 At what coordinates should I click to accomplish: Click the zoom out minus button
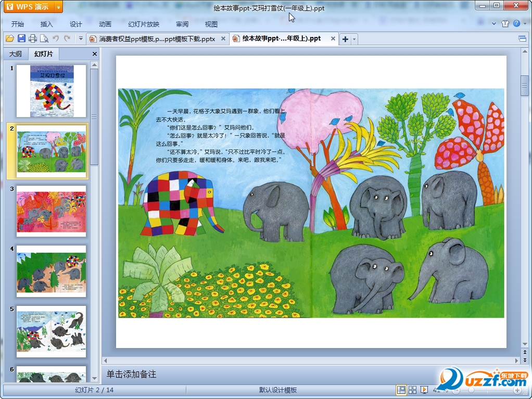(x=457, y=391)
